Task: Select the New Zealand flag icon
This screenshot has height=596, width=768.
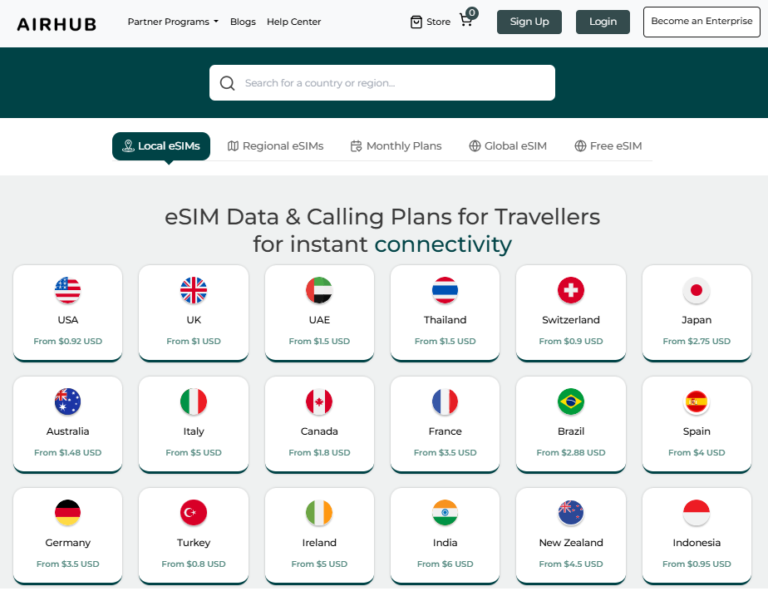Action: tap(571, 512)
